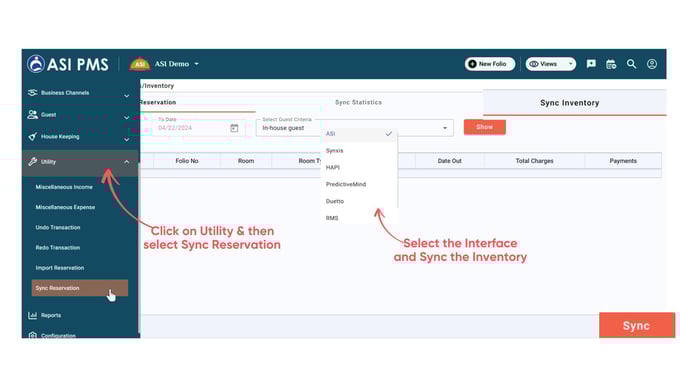This screenshot has width=688, height=387.
Task: Switch to the Reservation tab
Action: click(158, 102)
